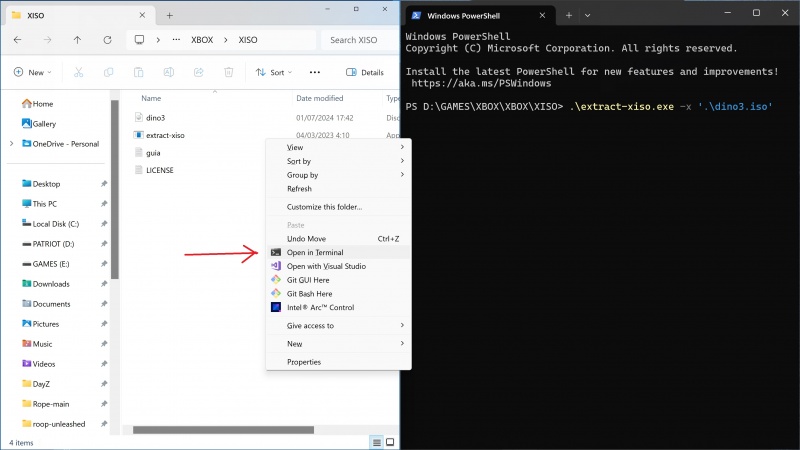The width and height of the screenshot is (800, 450).
Task: Navigate up one folder level
Action: tap(77, 40)
